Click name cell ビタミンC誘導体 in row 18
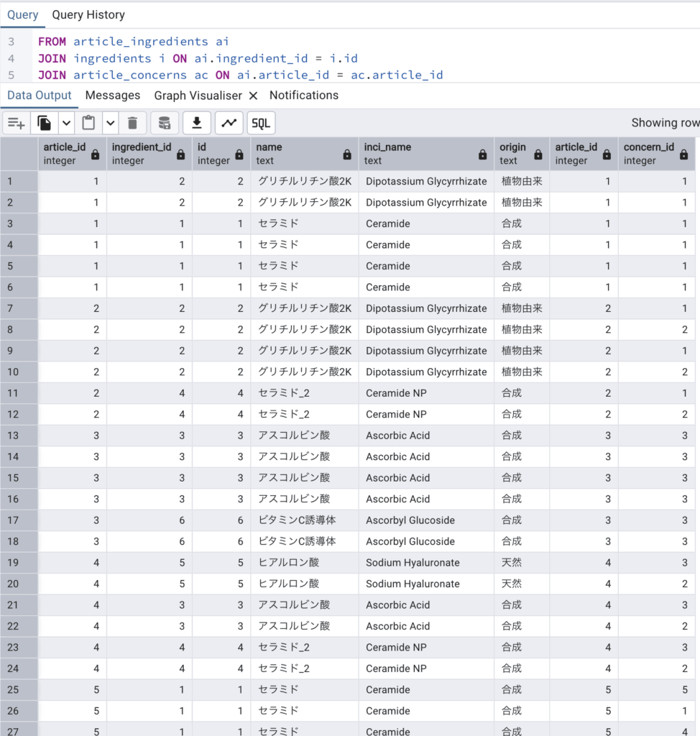Viewport: 700px width, 736px height. coord(305,541)
